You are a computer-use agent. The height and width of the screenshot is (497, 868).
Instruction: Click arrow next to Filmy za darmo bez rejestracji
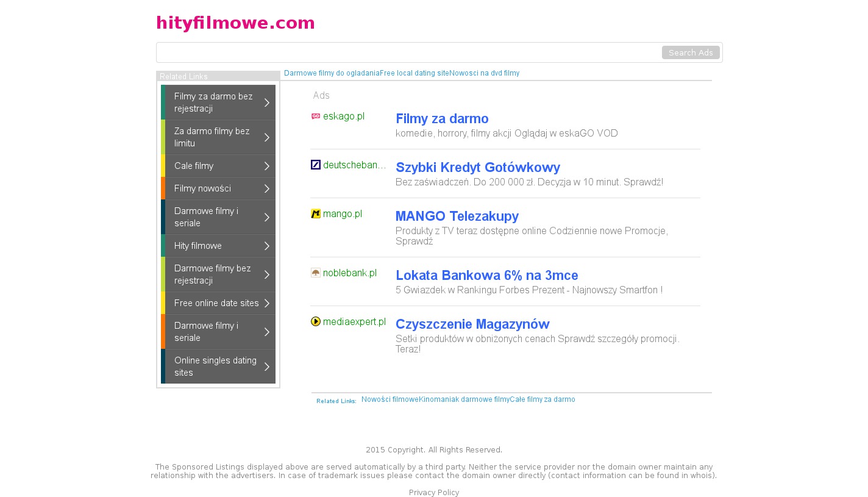(x=267, y=102)
